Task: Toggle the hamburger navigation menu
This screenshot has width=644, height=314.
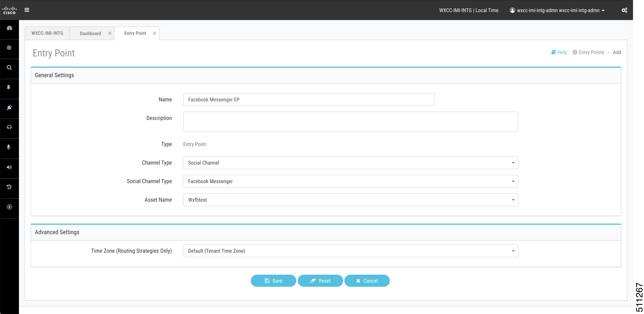Action: click(x=27, y=10)
